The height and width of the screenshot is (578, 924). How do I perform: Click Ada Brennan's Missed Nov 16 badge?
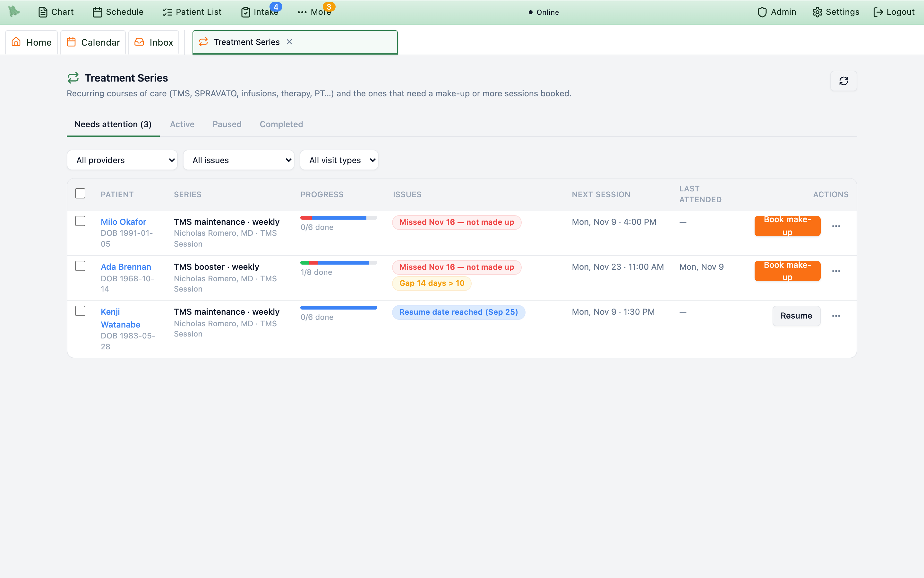pos(457,267)
